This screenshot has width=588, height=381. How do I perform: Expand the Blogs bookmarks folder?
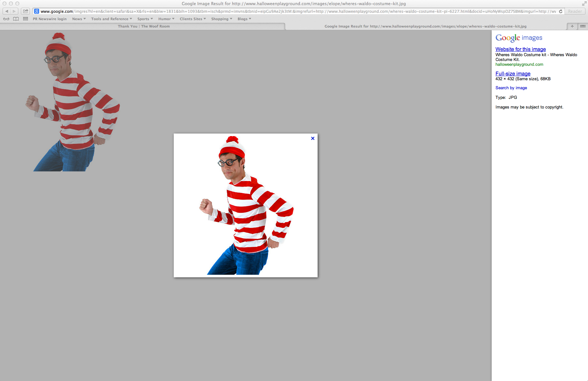click(x=244, y=19)
